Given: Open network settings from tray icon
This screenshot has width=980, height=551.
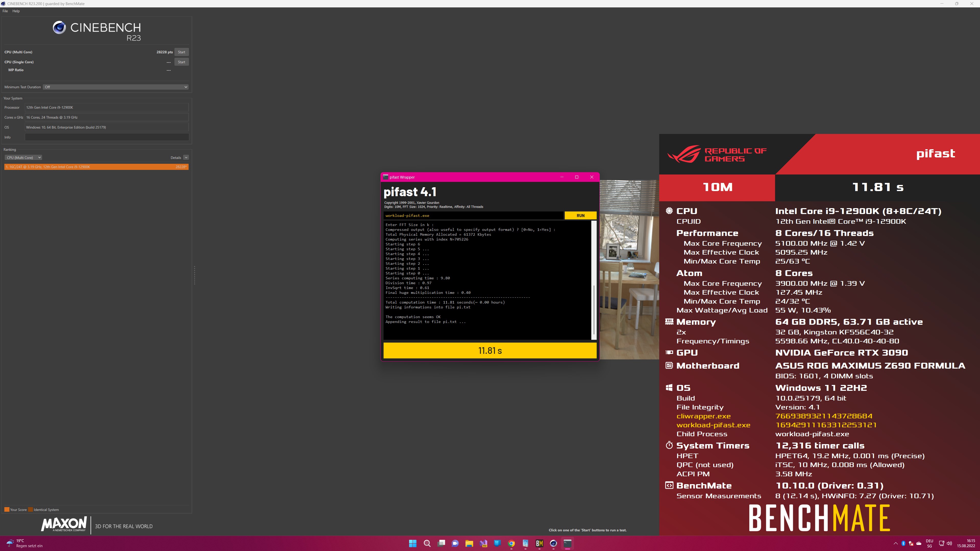Looking at the screenshot, I should [941, 543].
